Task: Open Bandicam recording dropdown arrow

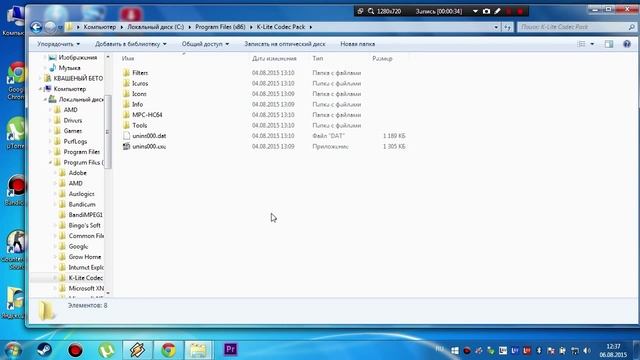Action: (x=475, y=11)
